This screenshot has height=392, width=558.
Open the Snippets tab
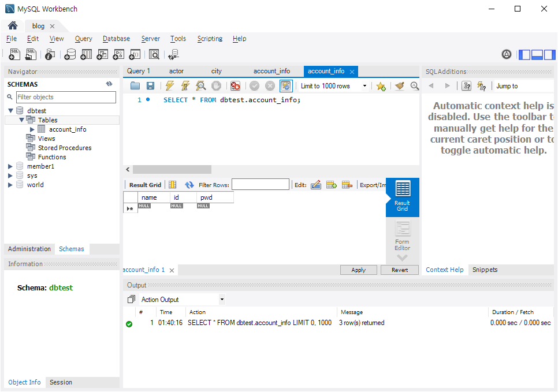485,270
